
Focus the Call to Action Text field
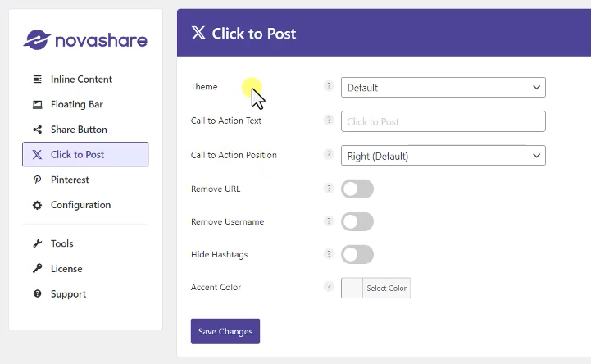tap(443, 121)
